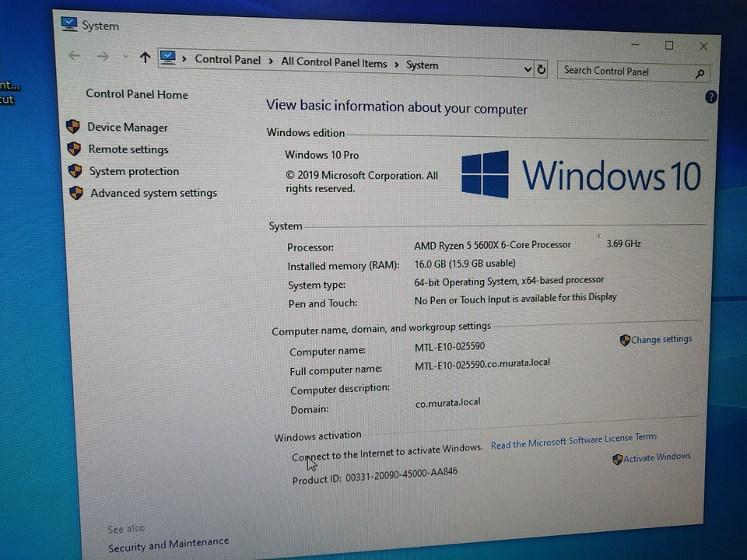Select All Control Panel Items breadcrumb
This screenshot has width=747, height=560.
click(334, 63)
